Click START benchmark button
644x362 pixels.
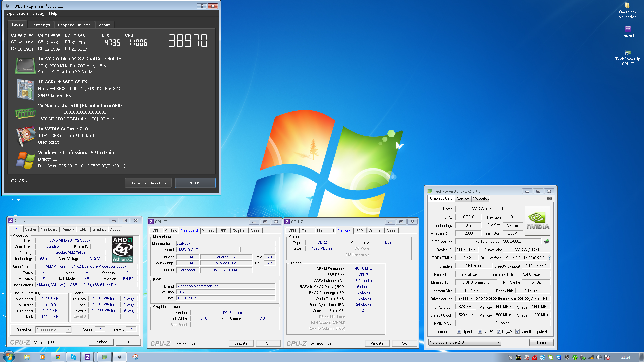[x=195, y=183]
